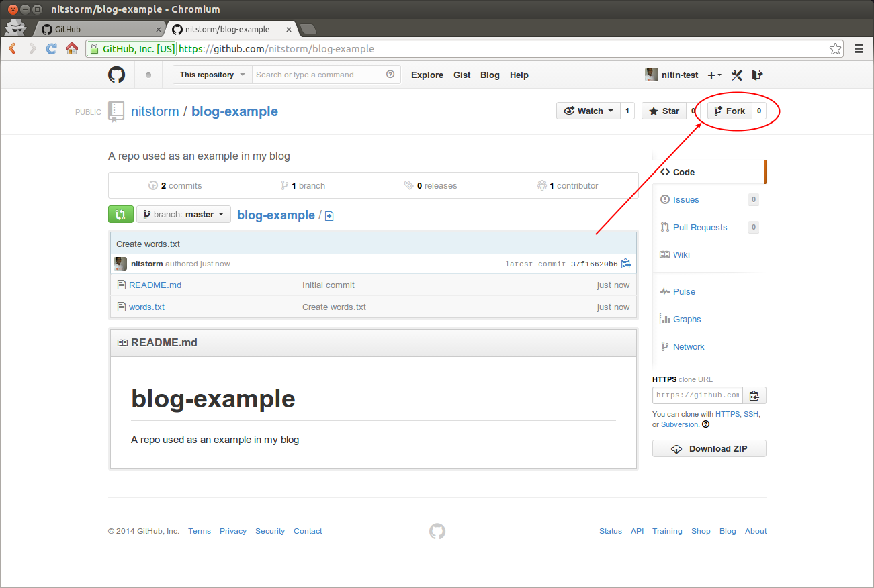The height and width of the screenshot is (588, 874).
Task: Click the fork count 0
Action: 759,111
